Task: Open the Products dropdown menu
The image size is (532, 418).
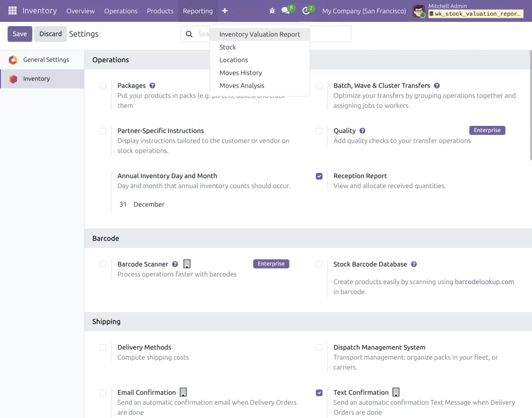Action: tap(160, 11)
